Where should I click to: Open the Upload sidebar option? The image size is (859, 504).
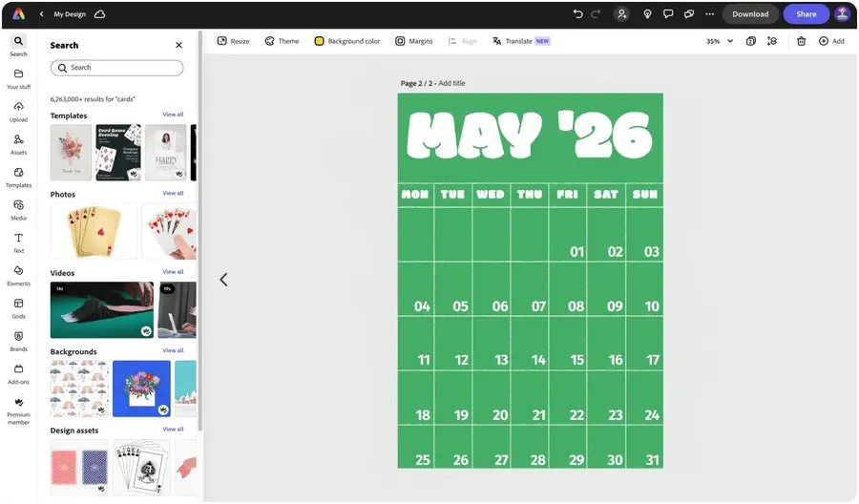point(19,112)
